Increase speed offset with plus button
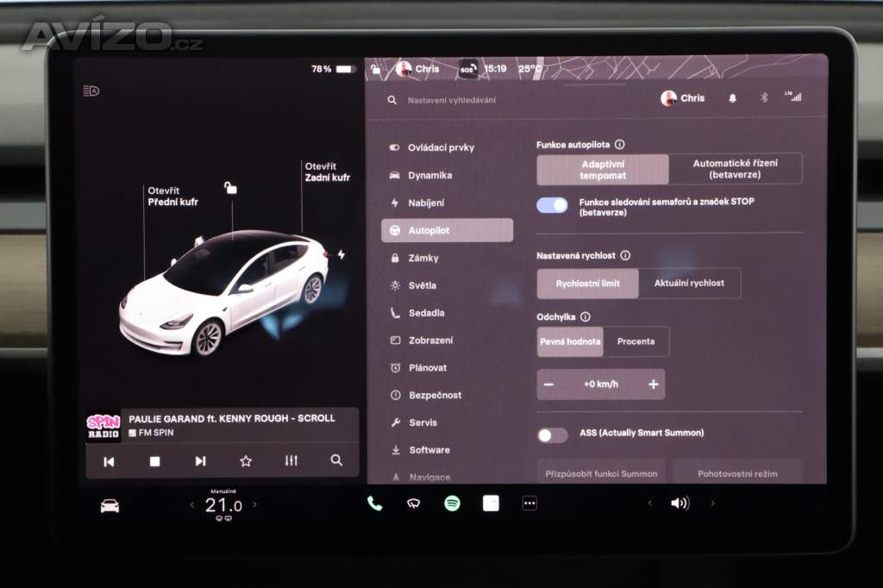The image size is (883, 588). tap(653, 385)
